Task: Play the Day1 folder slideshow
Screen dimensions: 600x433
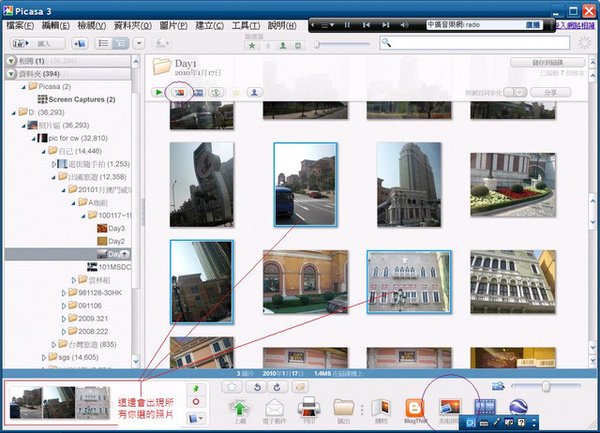Action: 158,92
